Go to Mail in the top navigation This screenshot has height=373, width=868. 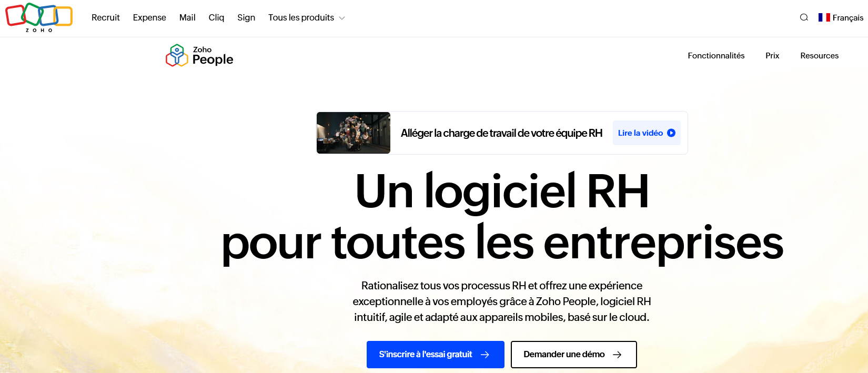[x=187, y=17]
